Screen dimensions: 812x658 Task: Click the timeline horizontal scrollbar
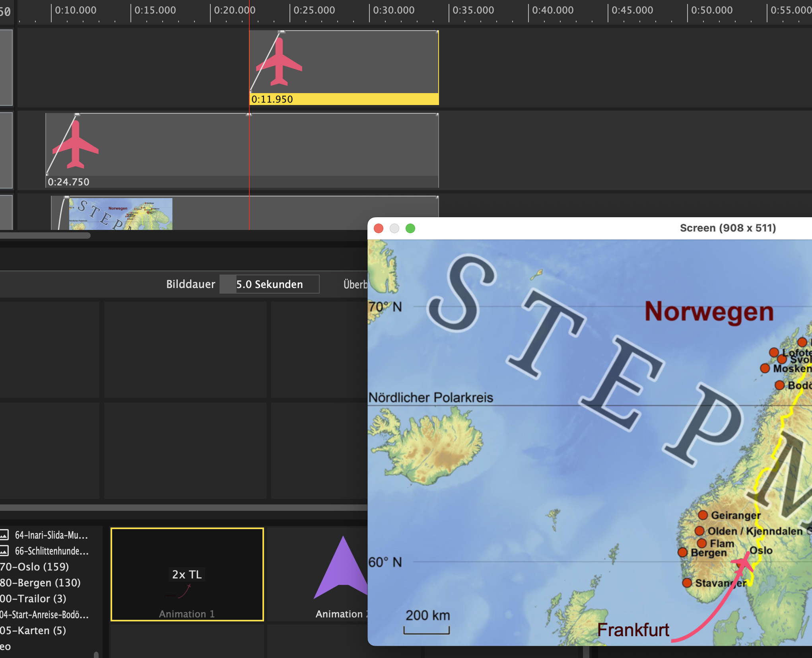click(45, 235)
